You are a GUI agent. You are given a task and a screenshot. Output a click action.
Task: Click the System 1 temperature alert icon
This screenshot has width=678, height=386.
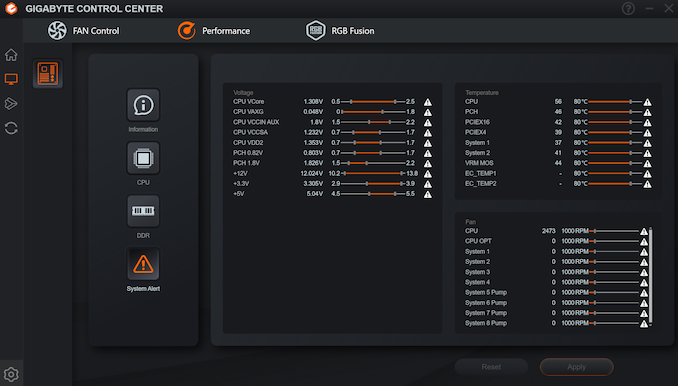tap(647, 143)
